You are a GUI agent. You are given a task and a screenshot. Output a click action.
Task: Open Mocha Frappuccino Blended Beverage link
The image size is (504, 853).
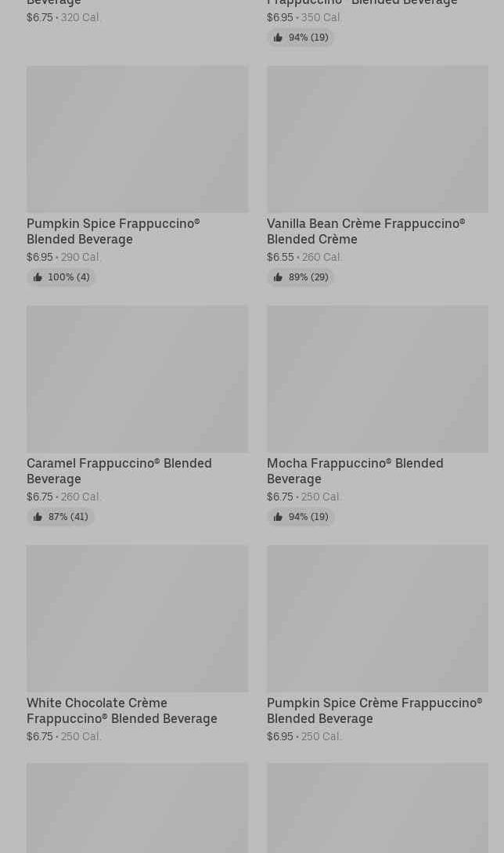(355, 471)
